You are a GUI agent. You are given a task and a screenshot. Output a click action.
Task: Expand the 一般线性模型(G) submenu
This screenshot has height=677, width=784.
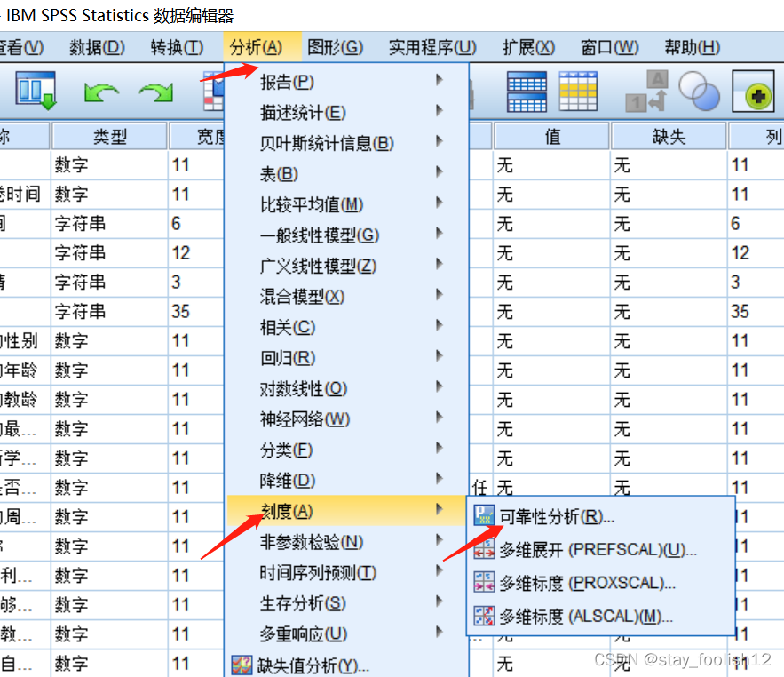(346, 235)
